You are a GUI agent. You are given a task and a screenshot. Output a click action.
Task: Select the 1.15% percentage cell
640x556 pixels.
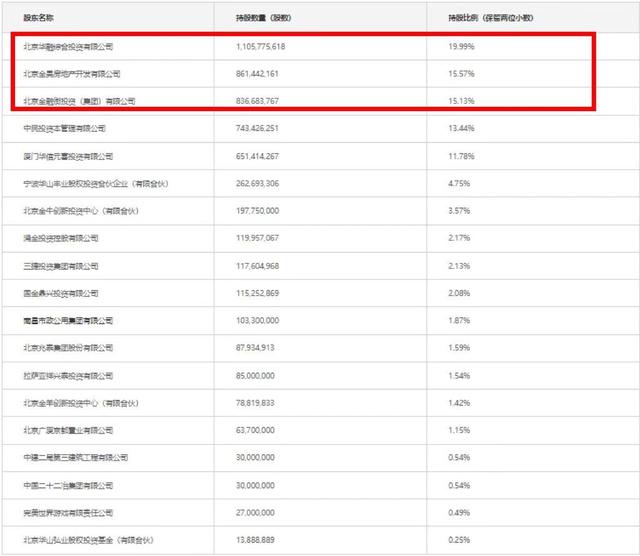[459, 430]
